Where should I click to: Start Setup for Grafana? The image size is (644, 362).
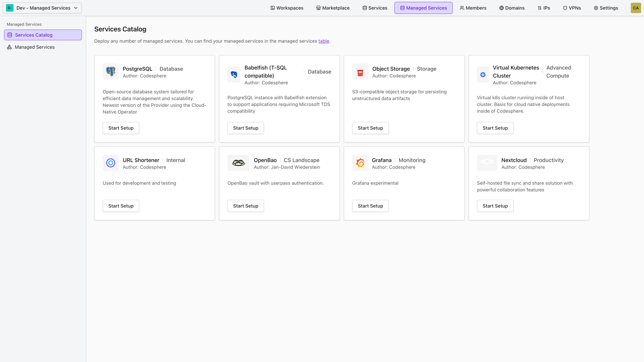pyautogui.click(x=370, y=206)
